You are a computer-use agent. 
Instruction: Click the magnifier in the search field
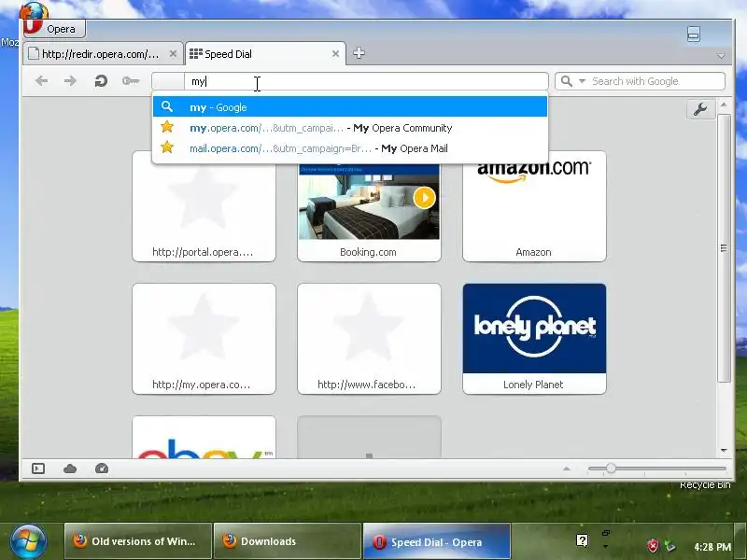(567, 81)
